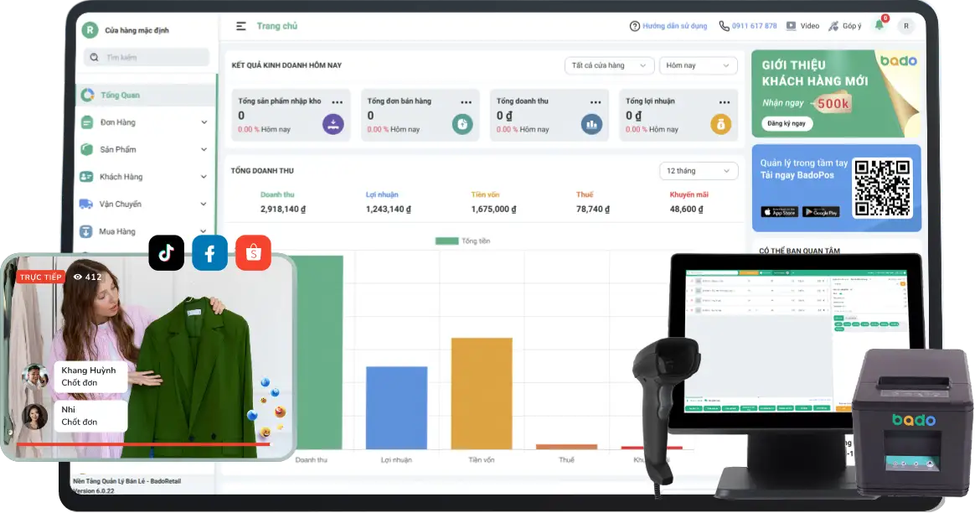Select Vận Chuyển in the sidebar
This screenshot has width=980, height=513.
120,204
